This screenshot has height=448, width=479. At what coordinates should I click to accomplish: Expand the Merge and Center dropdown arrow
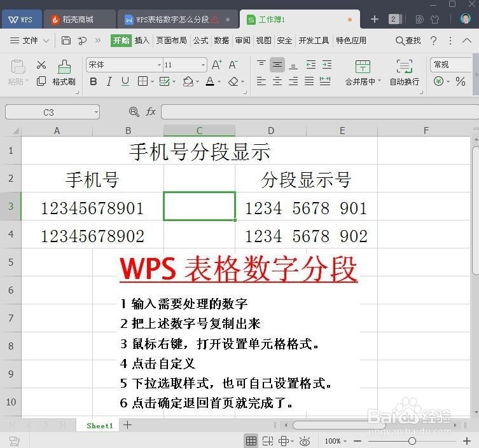380,81
